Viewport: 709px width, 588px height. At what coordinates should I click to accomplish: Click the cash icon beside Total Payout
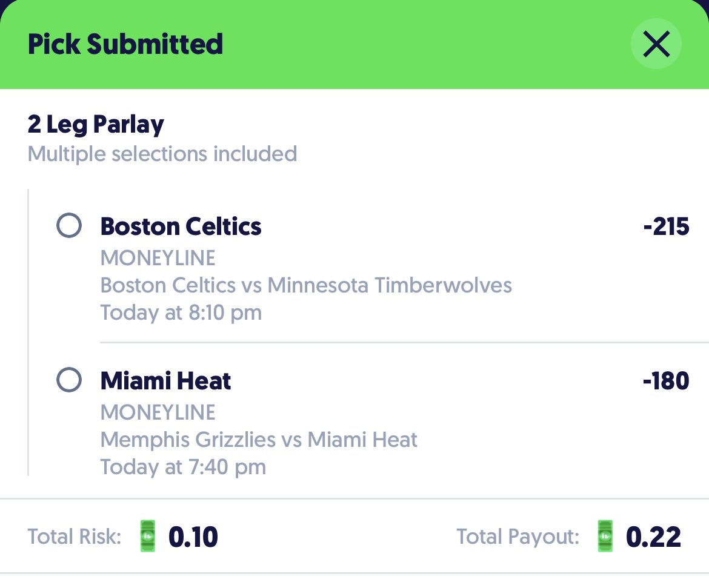(605, 536)
